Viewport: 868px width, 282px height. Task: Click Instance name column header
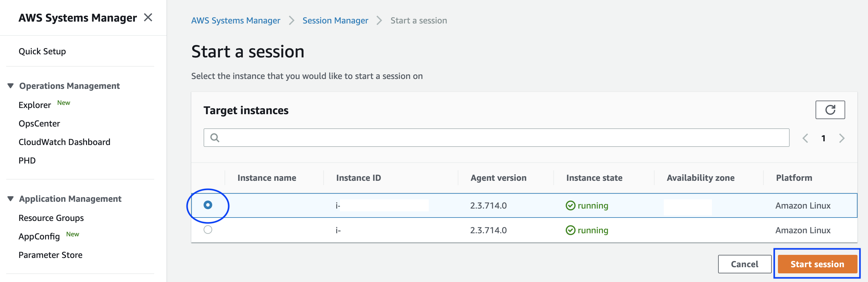(267, 178)
